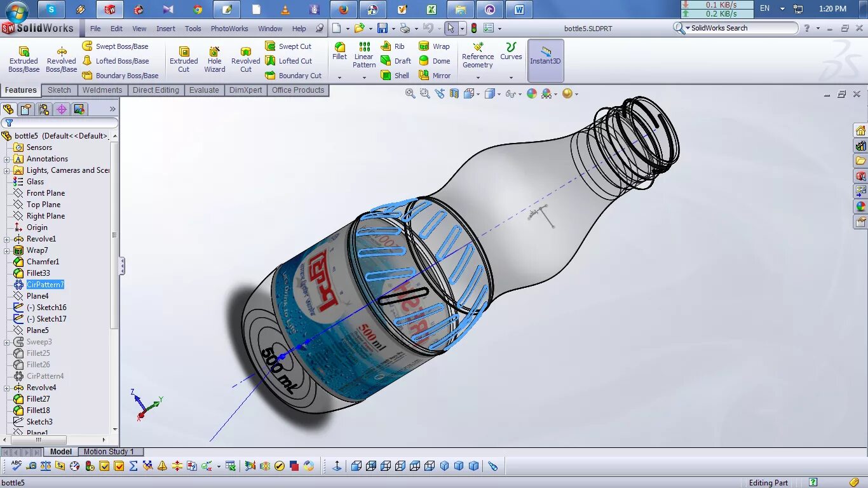Image resolution: width=868 pixels, height=488 pixels.
Task: Open the ConfigurationManager tab in left panel
Action: 44,109
